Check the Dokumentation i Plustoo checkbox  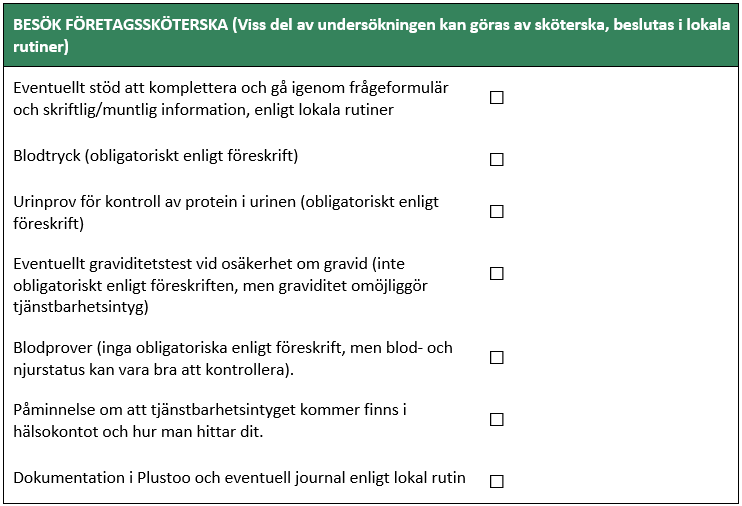pyautogui.click(x=496, y=481)
